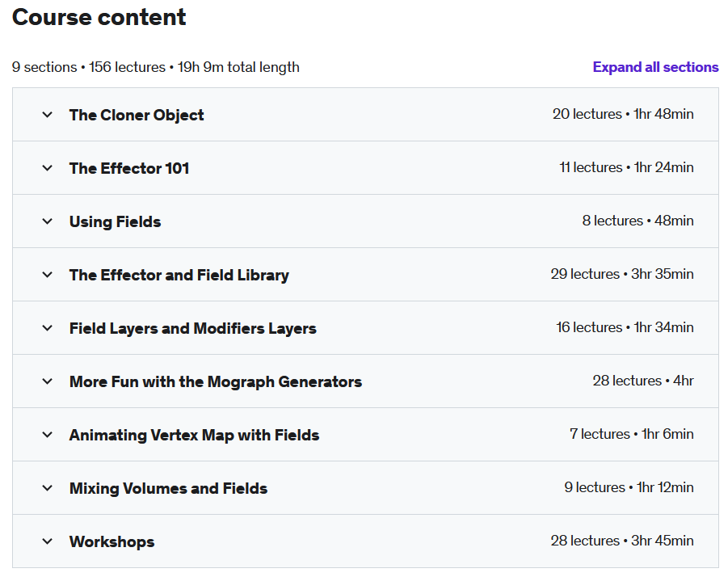Open Animating Vertex Map with Fields title
Viewport: 728px width, 577px height.
click(x=194, y=436)
